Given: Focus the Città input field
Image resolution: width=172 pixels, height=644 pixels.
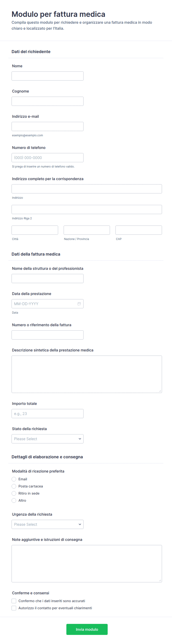Looking at the screenshot, I should tap(35, 230).
